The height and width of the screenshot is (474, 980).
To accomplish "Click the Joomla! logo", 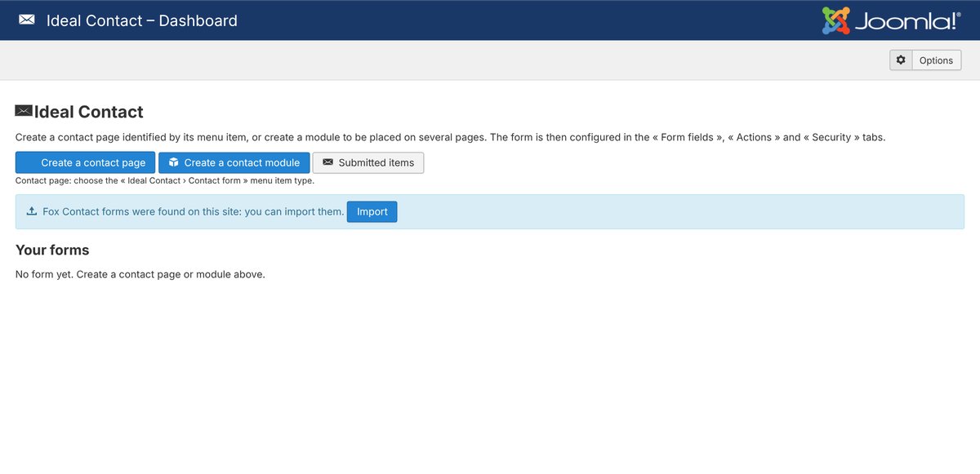I will (891, 20).
